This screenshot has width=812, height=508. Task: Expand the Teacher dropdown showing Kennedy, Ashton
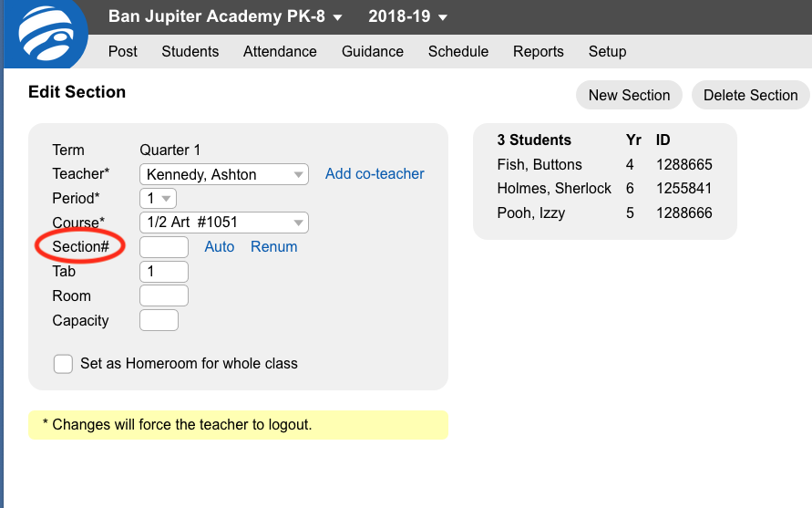pos(224,174)
